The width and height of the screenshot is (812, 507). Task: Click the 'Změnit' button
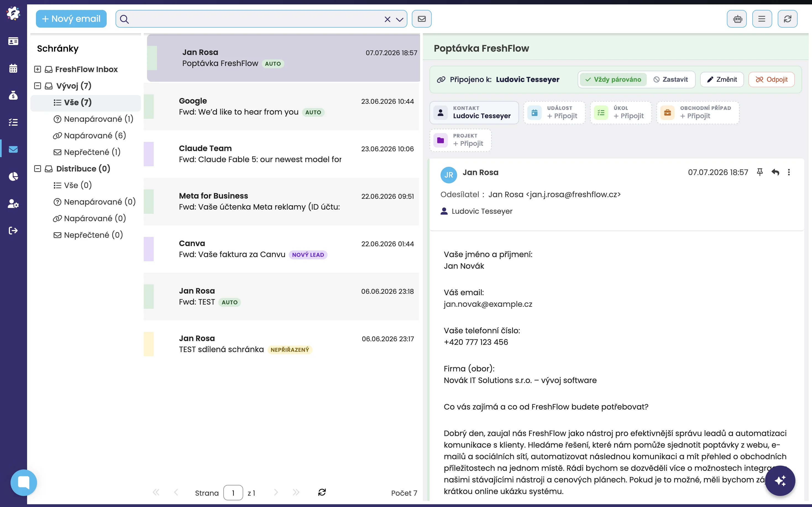pos(722,80)
